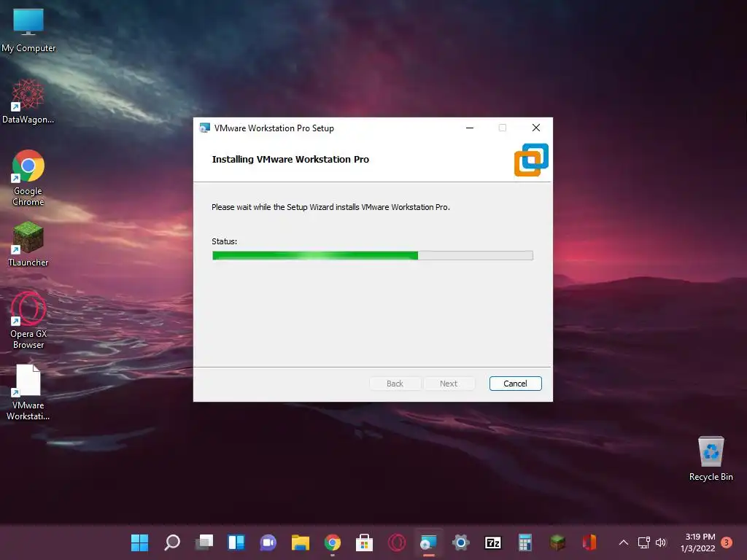Open taskbar Search
The width and height of the screenshot is (747, 560).
[172, 542]
